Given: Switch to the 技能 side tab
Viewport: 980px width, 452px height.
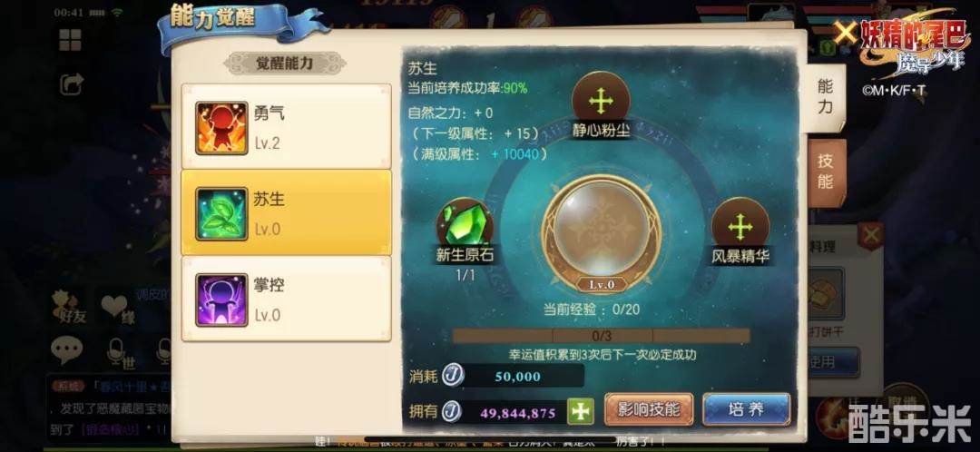Looking at the screenshot, I should 825,172.
